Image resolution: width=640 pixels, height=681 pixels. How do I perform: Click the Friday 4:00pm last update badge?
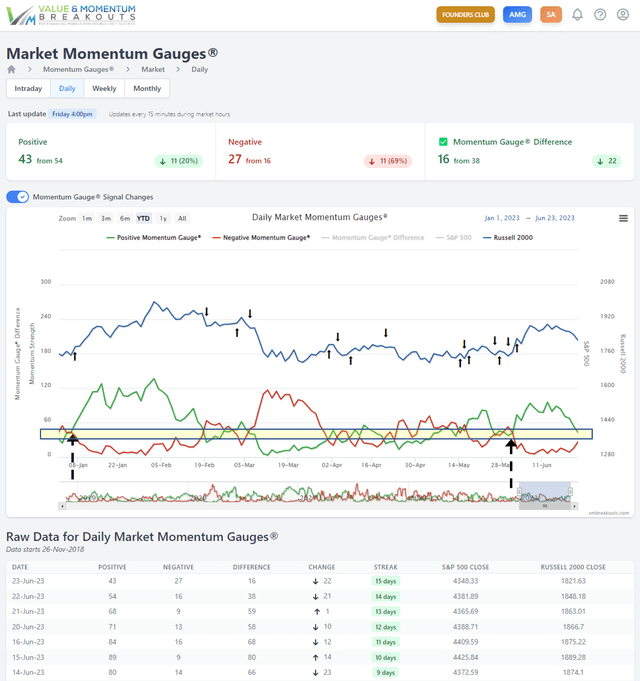coord(72,114)
